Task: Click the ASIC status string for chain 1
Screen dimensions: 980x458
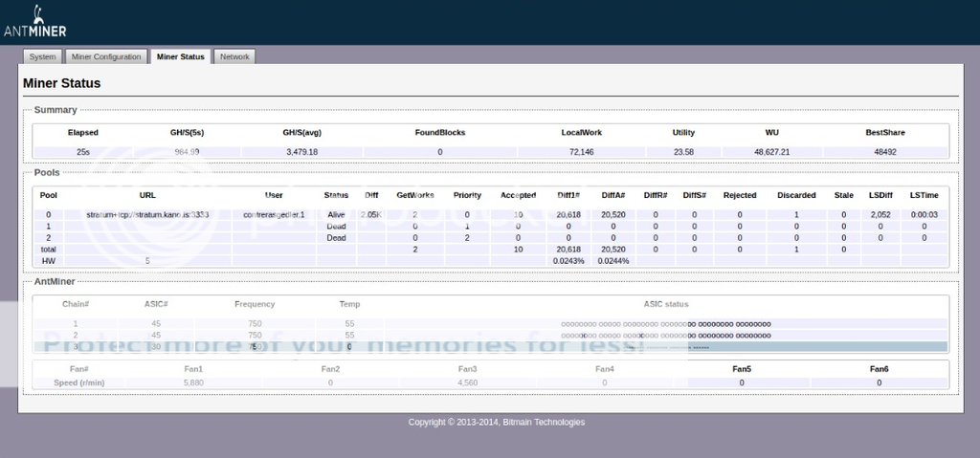Action: pyautogui.click(x=666, y=324)
